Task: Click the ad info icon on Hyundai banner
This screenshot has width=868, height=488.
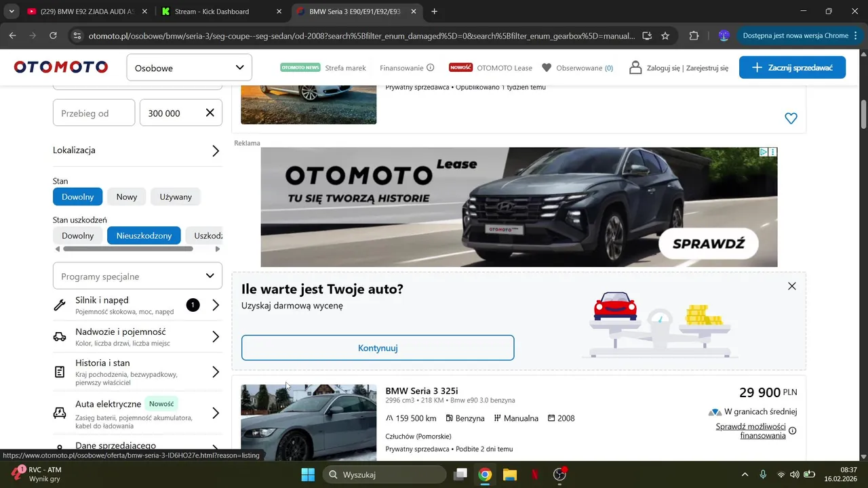Action: tap(763, 152)
